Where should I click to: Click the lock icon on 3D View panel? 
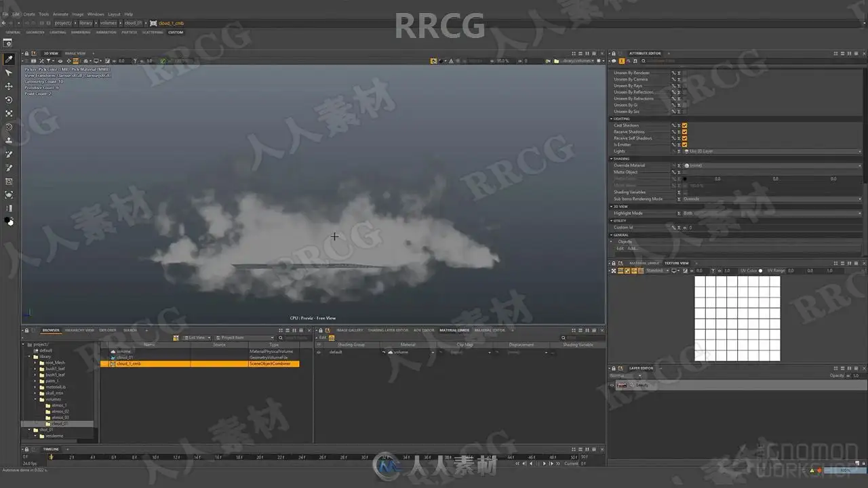click(26, 53)
